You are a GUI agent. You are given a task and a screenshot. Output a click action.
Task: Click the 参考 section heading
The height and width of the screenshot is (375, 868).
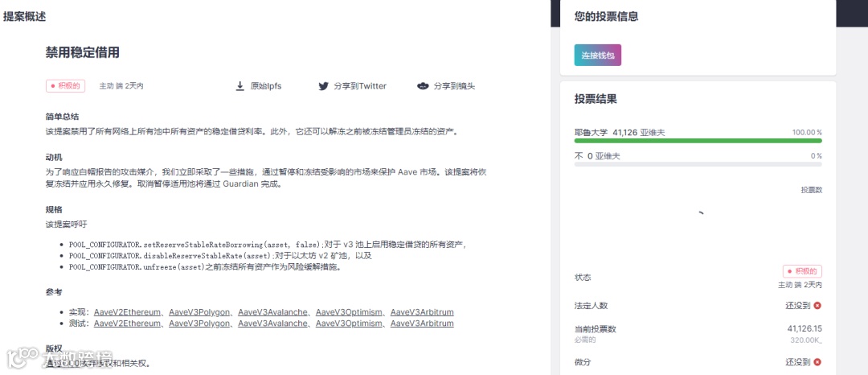click(x=54, y=291)
